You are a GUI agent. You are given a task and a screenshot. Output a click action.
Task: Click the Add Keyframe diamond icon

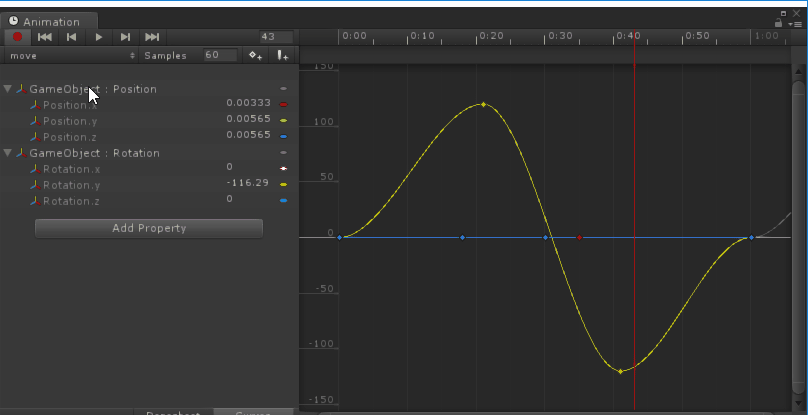pos(256,56)
